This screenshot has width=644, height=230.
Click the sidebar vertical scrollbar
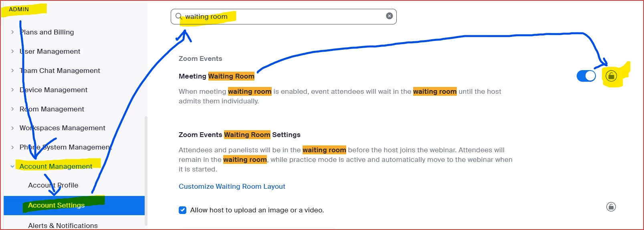click(x=146, y=170)
